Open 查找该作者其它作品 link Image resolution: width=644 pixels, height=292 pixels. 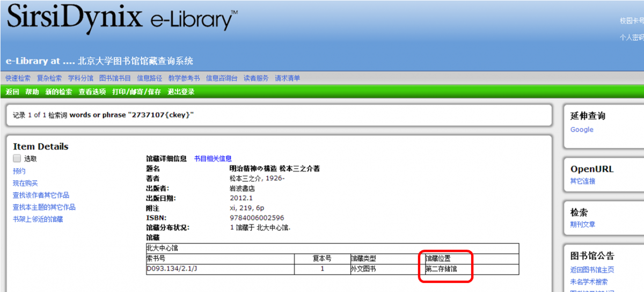(41, 195)
